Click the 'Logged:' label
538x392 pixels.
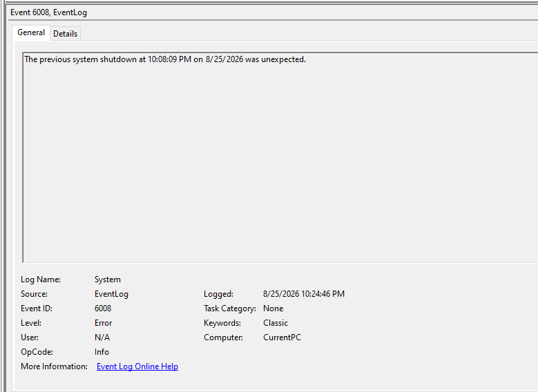(218, 294)
